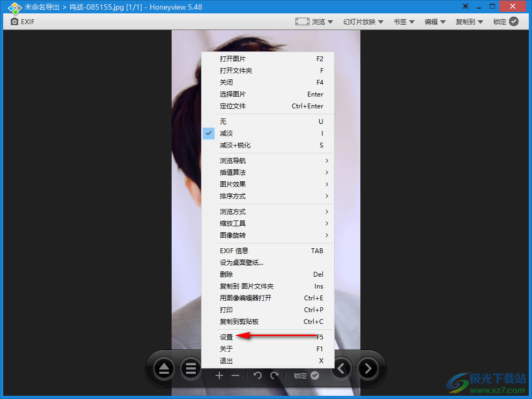Open the hamburger menu button in bottom bar
The height and width of the screenshot is (399, 532).
click(191, 368)
